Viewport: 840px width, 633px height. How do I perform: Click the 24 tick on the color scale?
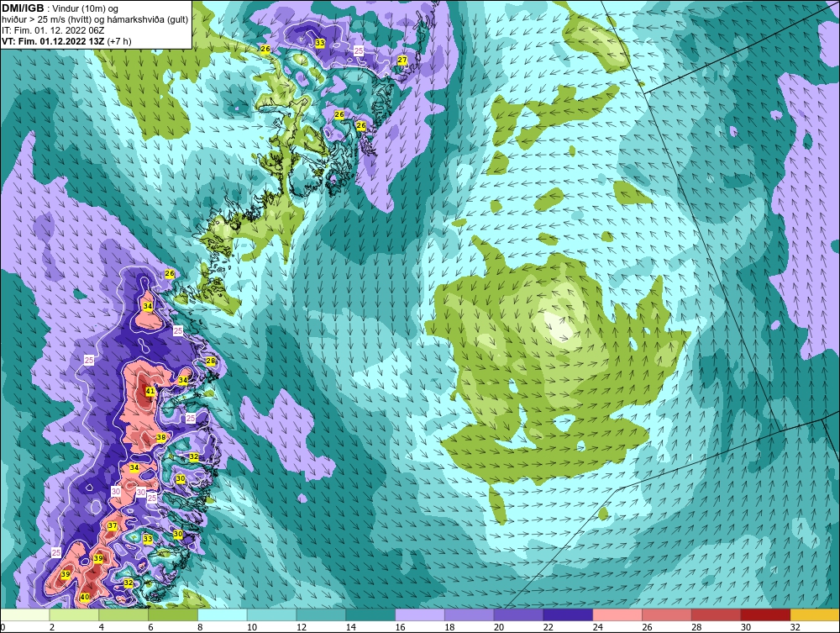tap(598, 627)
